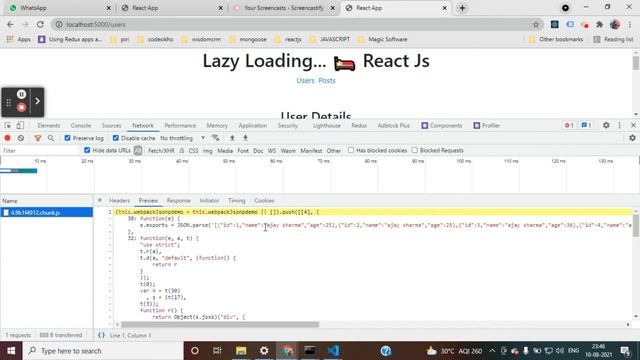
Task: Click the red error count badge
Action: (569, 125)
